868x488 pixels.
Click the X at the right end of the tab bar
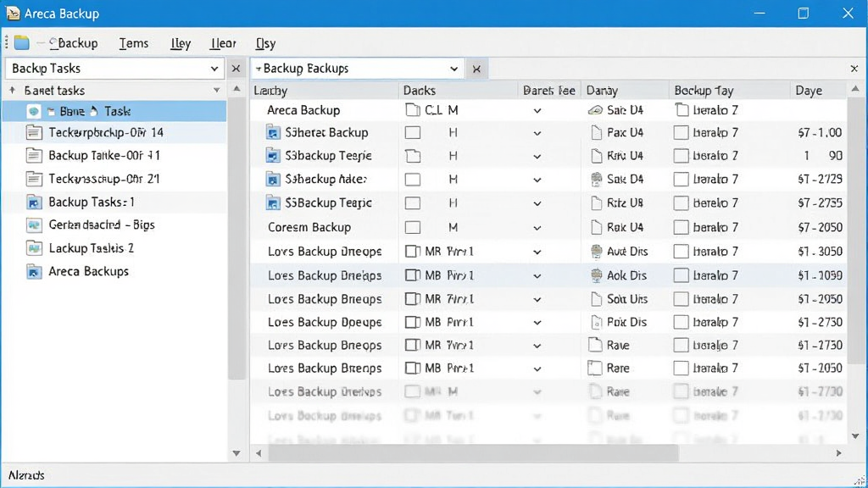(x=854, y=69)
